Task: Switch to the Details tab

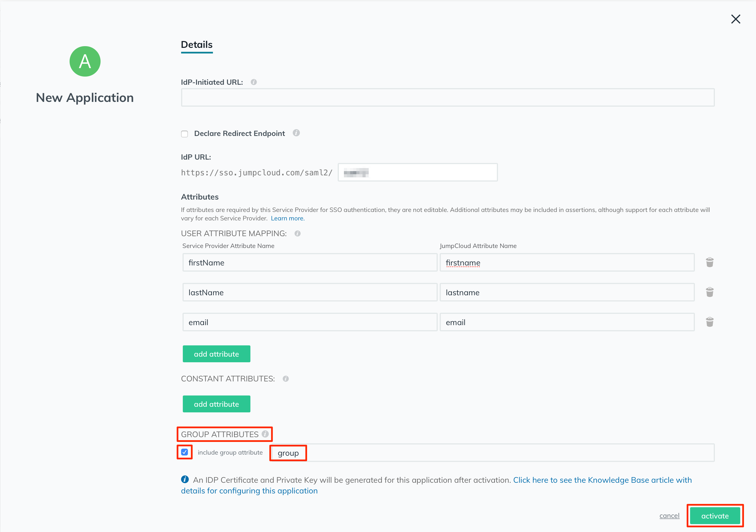Action: pyautogui.click(x=197, y=44)
